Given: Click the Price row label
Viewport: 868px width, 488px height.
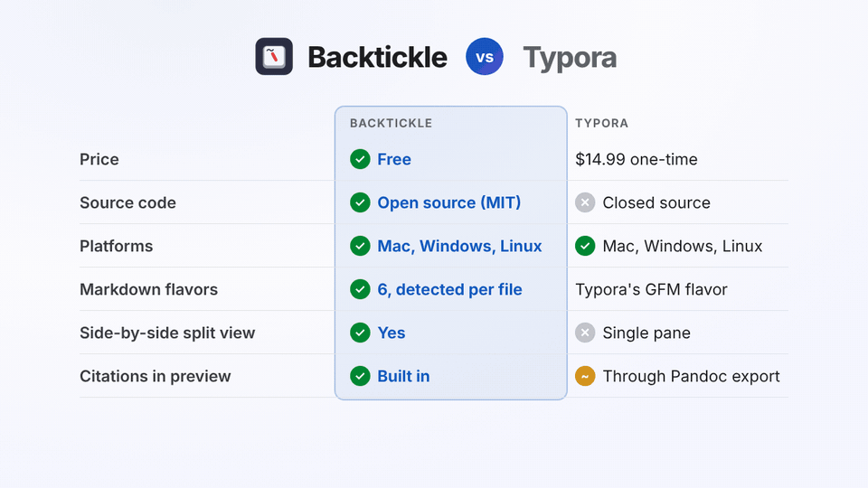Looking at the screenshot, I should click(x=99, y=159).
